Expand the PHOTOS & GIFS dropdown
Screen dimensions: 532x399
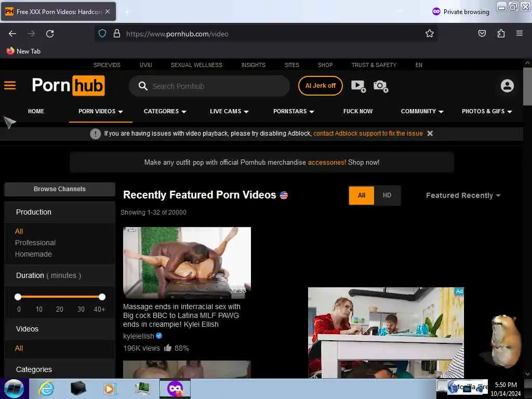click(487, 111)
